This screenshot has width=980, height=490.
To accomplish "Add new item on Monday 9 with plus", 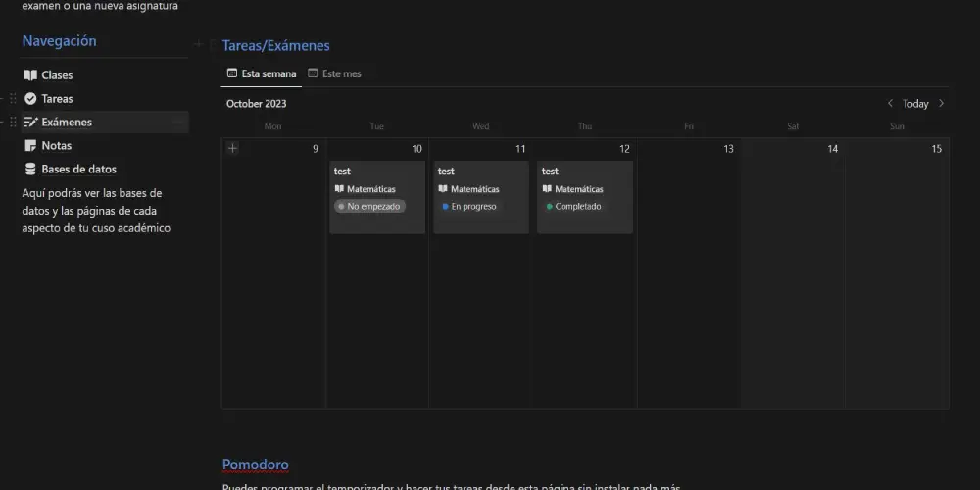I will click(232, 148).
